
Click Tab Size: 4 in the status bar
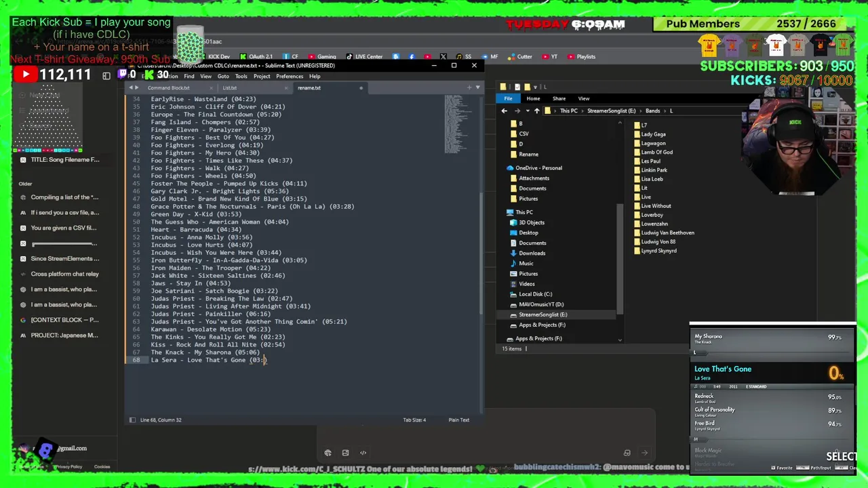point(414,420)
